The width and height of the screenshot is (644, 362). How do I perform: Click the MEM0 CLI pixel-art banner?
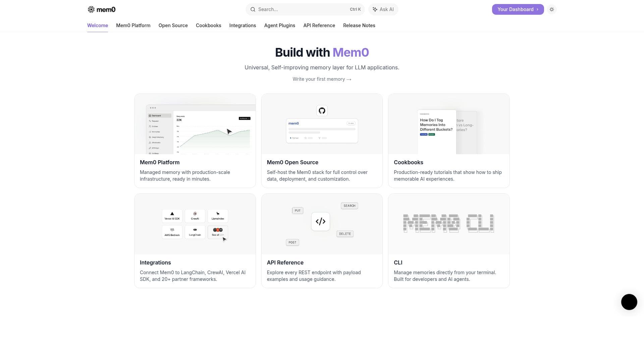[449, 223]
